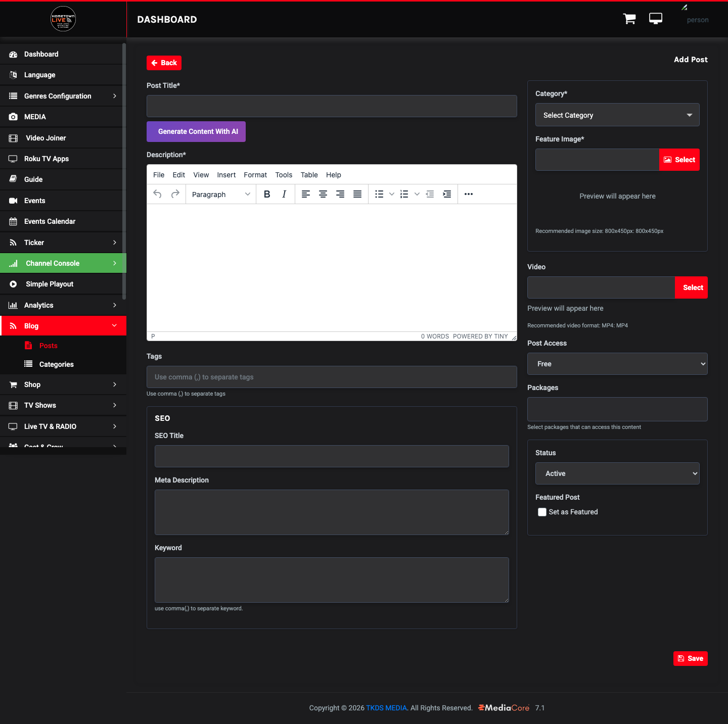This screenshot has width=728, height=724.
Task: Expand the Ticker submenu
Action: [115, 243]
